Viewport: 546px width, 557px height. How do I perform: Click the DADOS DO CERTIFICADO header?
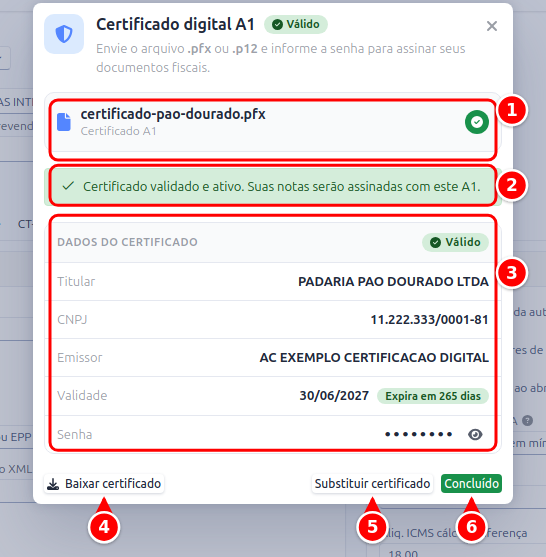point(127,242)
